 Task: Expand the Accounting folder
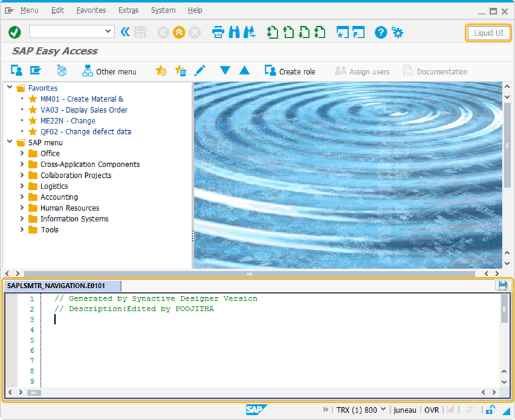click(21, 197)
